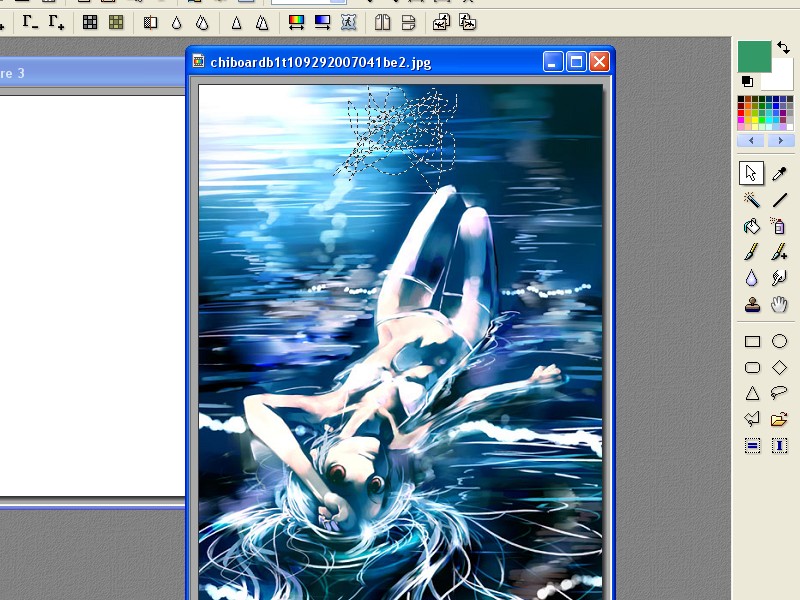Choose rounded rectangle selection shape

coord(752,367)
